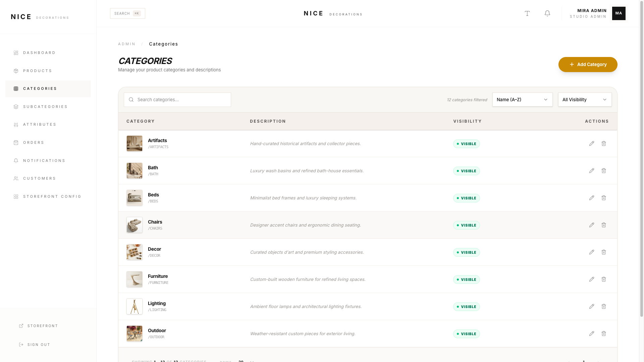The height and width of the screenshot is (362, 644).
Task: Focus the Search categories input field
Action: (x=177, y=100)
